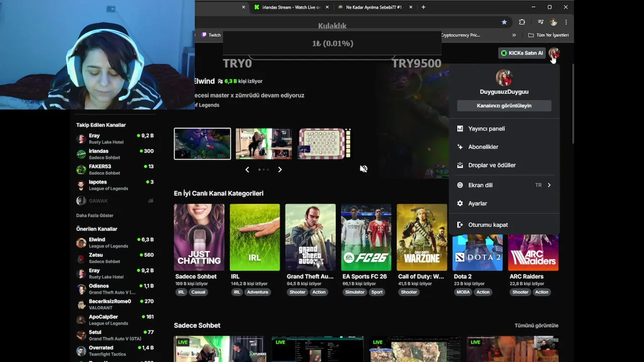
Task: Go to next featured stream arrow
Action: click(280, 169)
